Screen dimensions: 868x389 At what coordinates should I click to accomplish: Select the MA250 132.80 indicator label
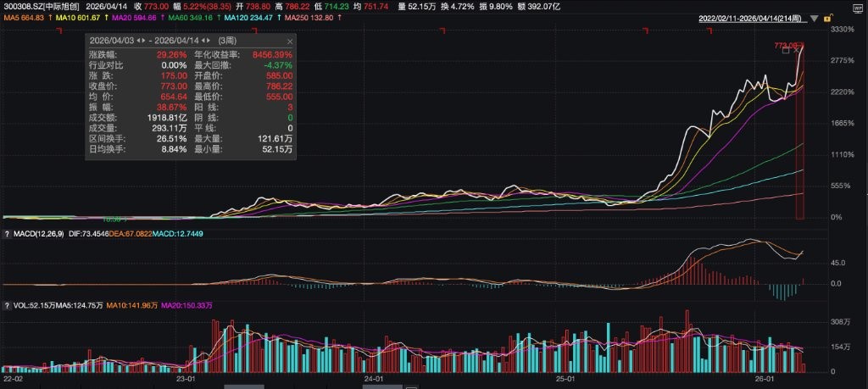[x=310, y=18]
